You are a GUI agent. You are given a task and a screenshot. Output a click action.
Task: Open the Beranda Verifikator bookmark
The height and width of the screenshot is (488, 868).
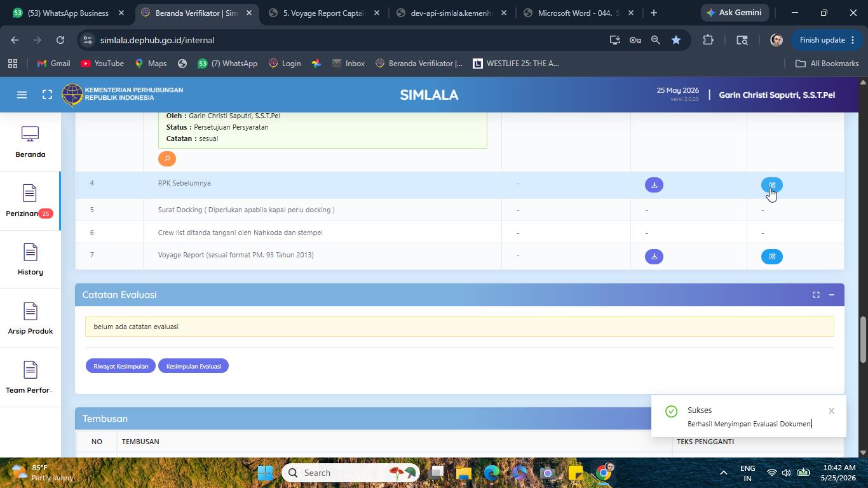tap(419, 64)
